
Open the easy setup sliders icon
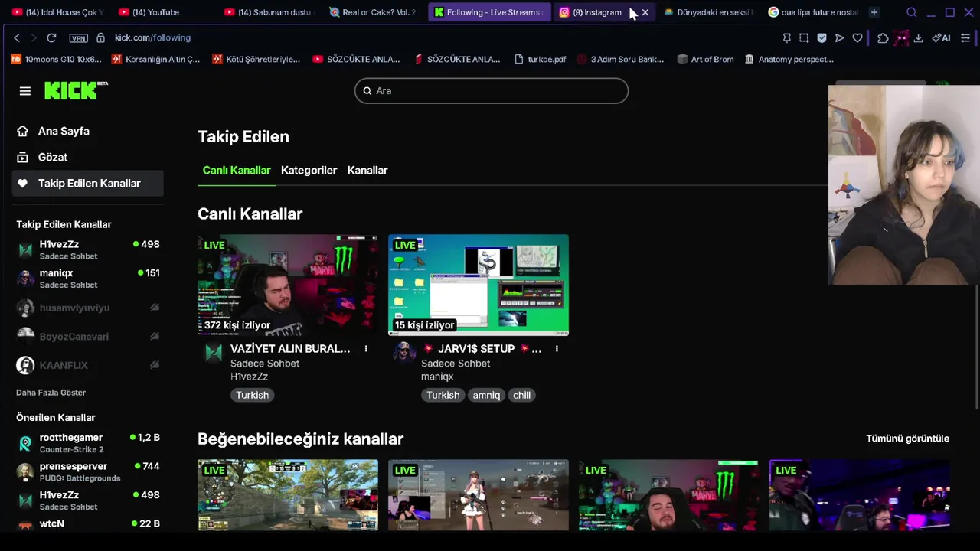(965, 37)
